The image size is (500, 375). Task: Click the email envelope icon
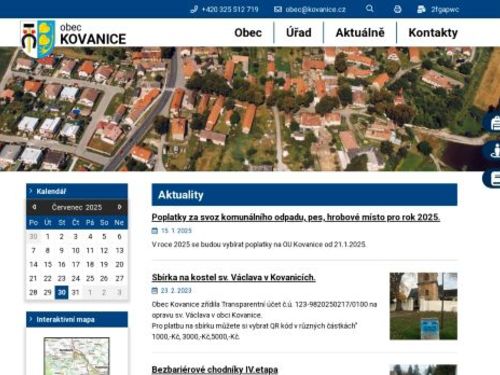click(x=278, y=9)
